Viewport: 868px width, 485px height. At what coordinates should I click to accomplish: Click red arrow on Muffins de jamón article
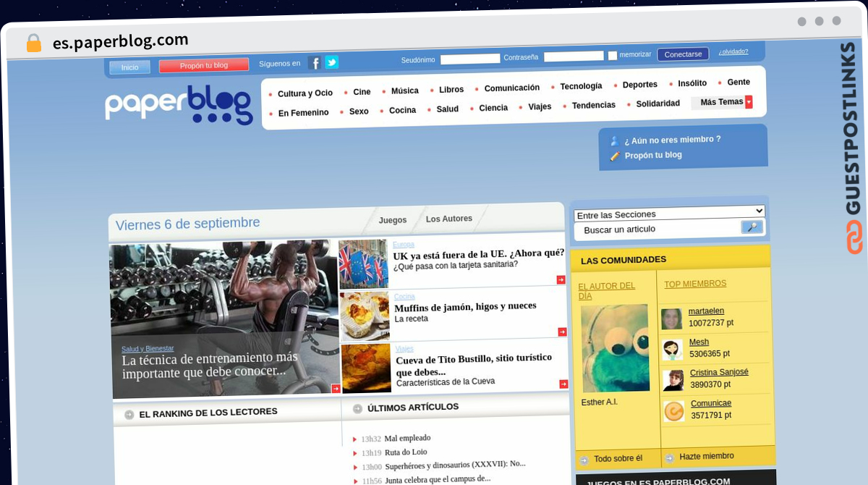coord(562,332)
